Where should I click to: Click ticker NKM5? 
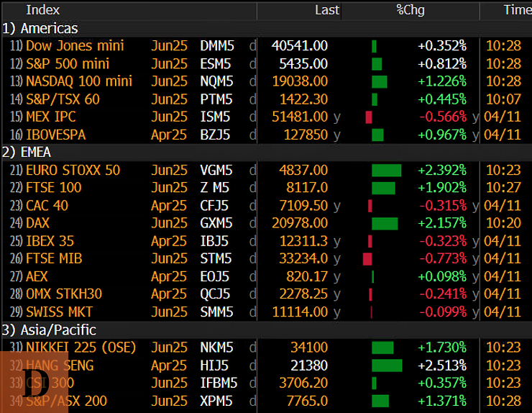[216, 348]
